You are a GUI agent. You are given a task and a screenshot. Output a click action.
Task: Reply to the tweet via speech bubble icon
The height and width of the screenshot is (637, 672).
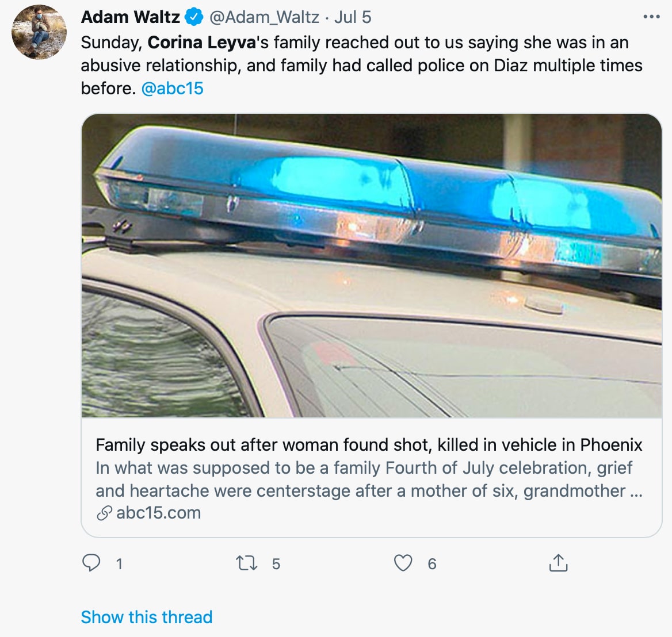click(91, 563)
